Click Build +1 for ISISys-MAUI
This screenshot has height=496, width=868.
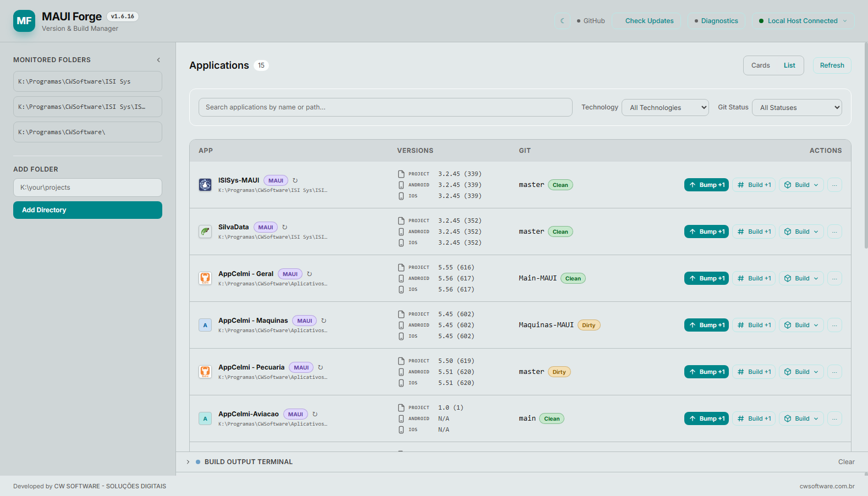click(754, 185)
